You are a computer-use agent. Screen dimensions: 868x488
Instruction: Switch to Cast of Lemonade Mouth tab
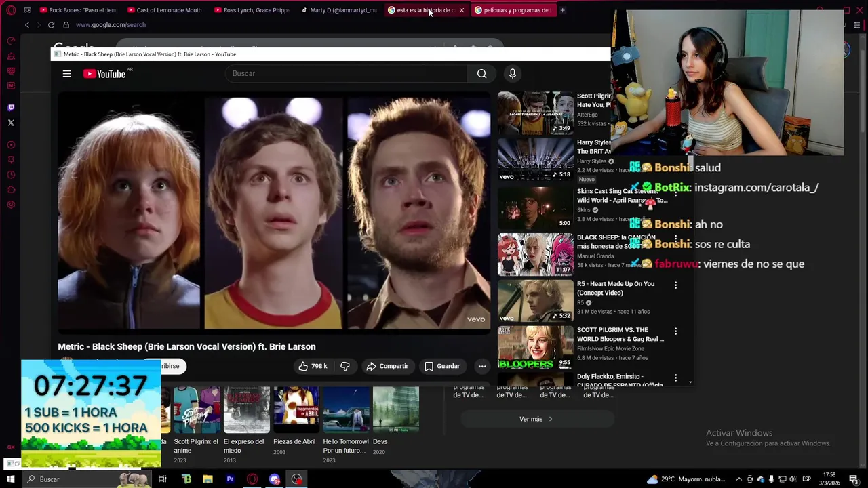165,10
